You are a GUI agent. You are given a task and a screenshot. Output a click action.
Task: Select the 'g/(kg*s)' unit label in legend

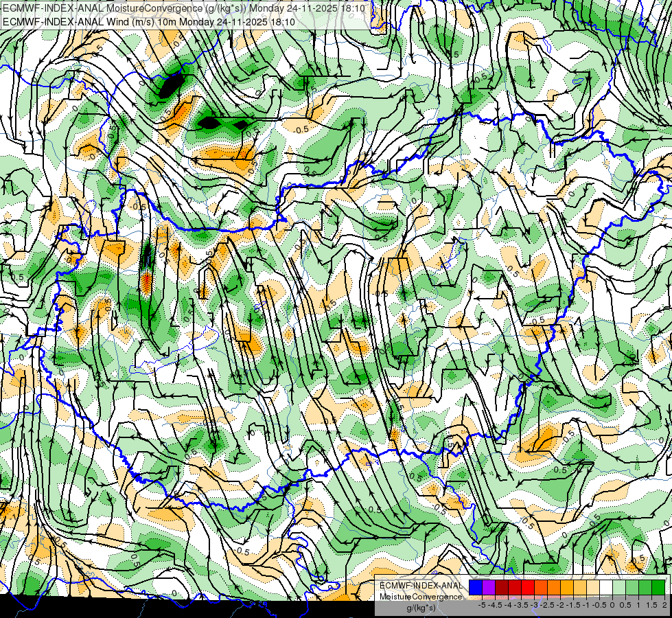[x=421, y=608]
